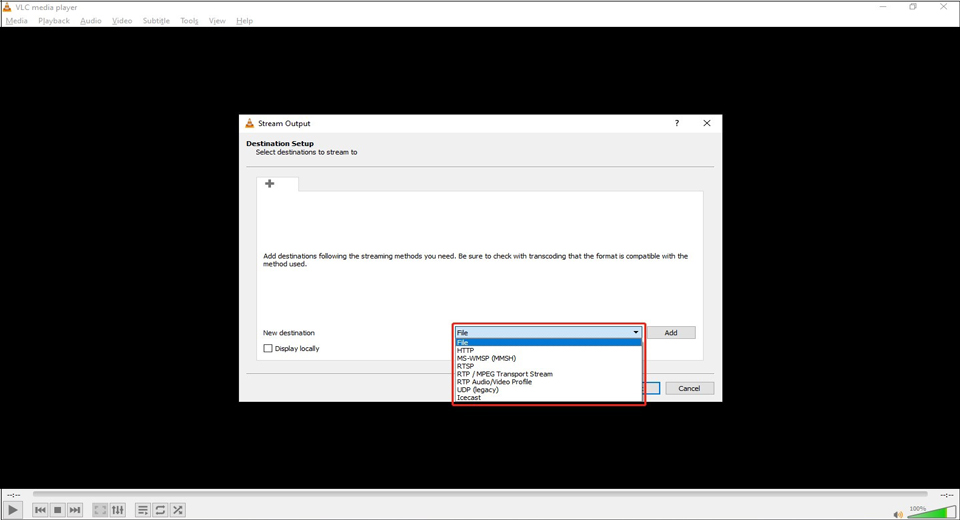The image size is (960, 520).
Task: Minimize the VLC window
Action: pos(883,7)
